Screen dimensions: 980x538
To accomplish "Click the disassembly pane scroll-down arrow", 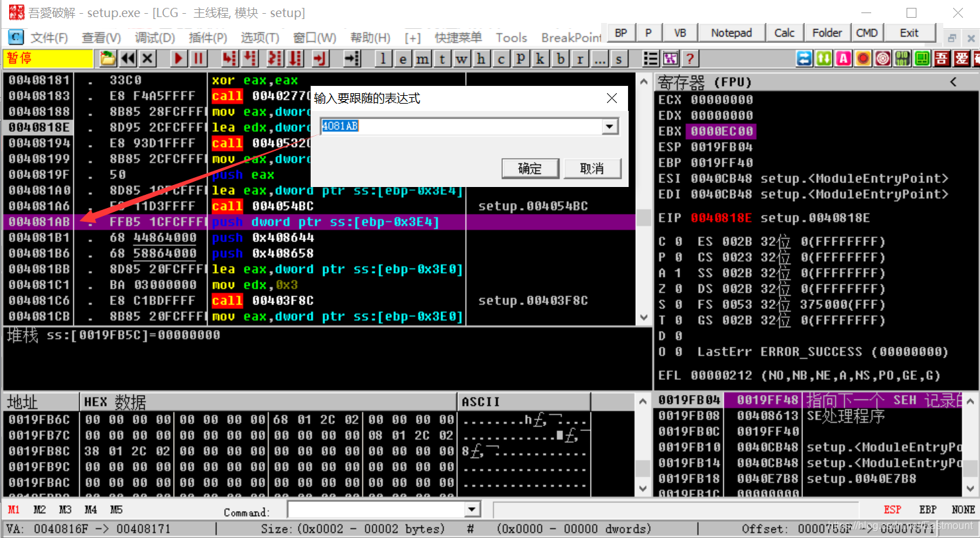I will [644, 318].
